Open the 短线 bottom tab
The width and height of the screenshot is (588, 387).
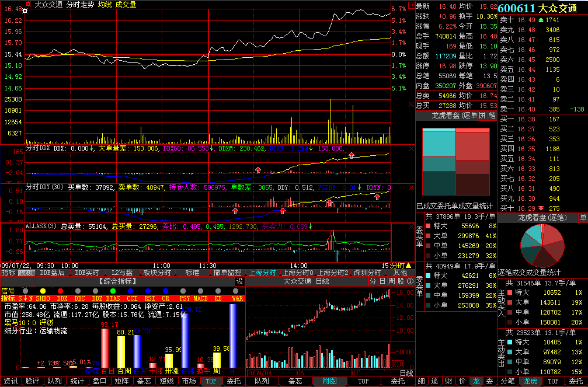coord(166,381)
